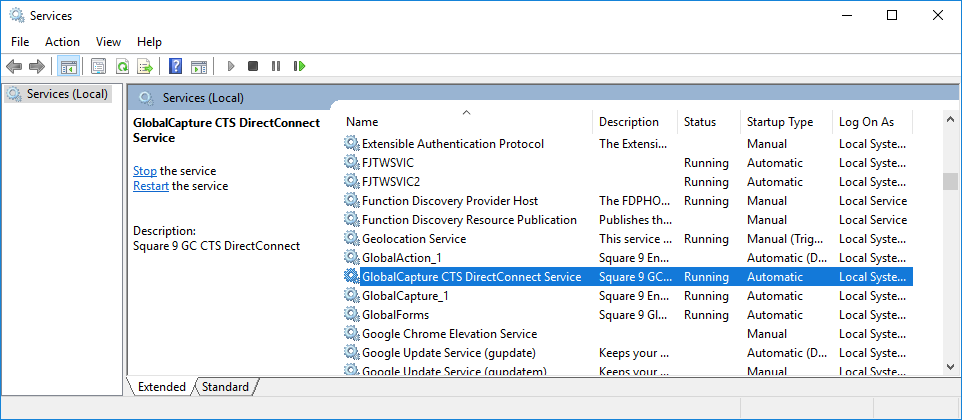Open the View menu
Image resolution: width=962 pixels, height=420 pixels.
coord(108,42)
